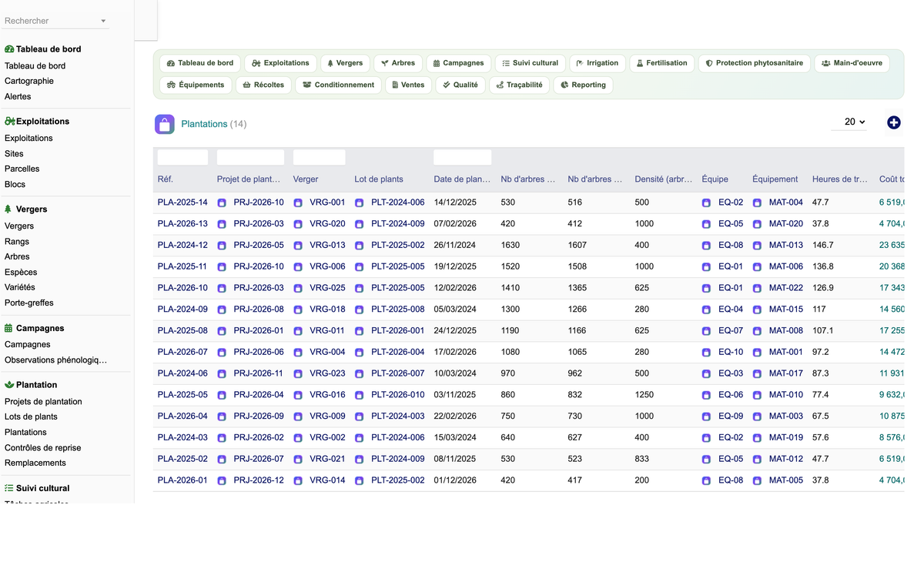Open lot link PLT-2025-008
This screenshot has height=572, width=924.
tap(397, 309)
